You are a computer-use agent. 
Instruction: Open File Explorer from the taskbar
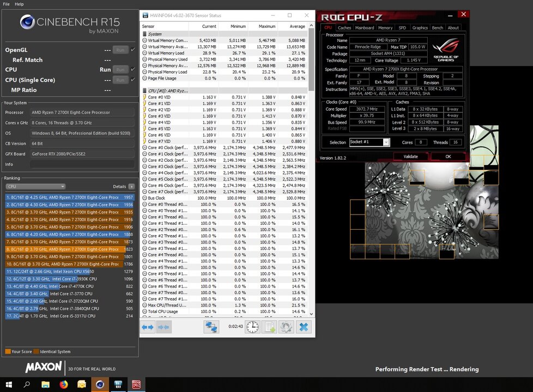point(45,384)
